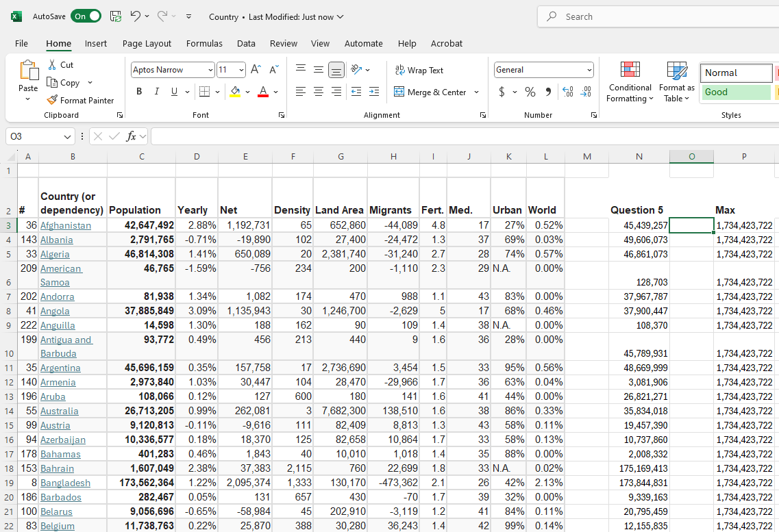Screen dimensions: 779x532
Task: Click the Cut scissors icon
Action: click(52, 64)
